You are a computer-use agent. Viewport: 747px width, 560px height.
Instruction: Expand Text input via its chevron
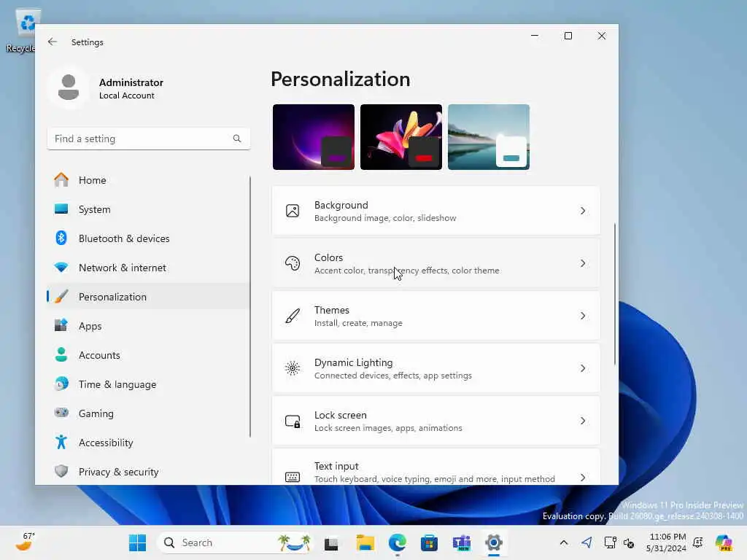click(583, 477)
